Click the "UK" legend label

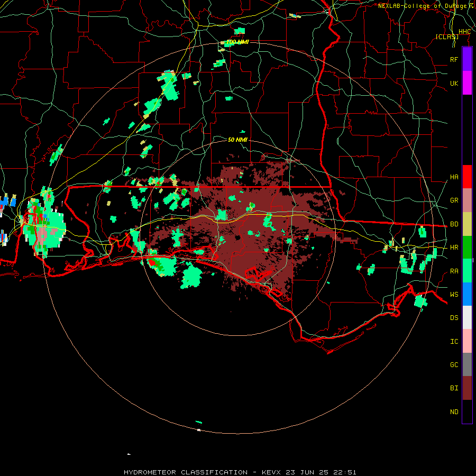coord(454,83)
